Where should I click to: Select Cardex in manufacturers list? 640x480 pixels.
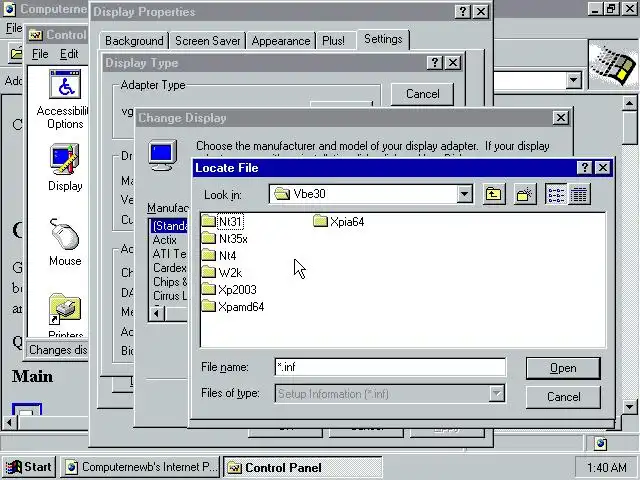click(169, 268)
